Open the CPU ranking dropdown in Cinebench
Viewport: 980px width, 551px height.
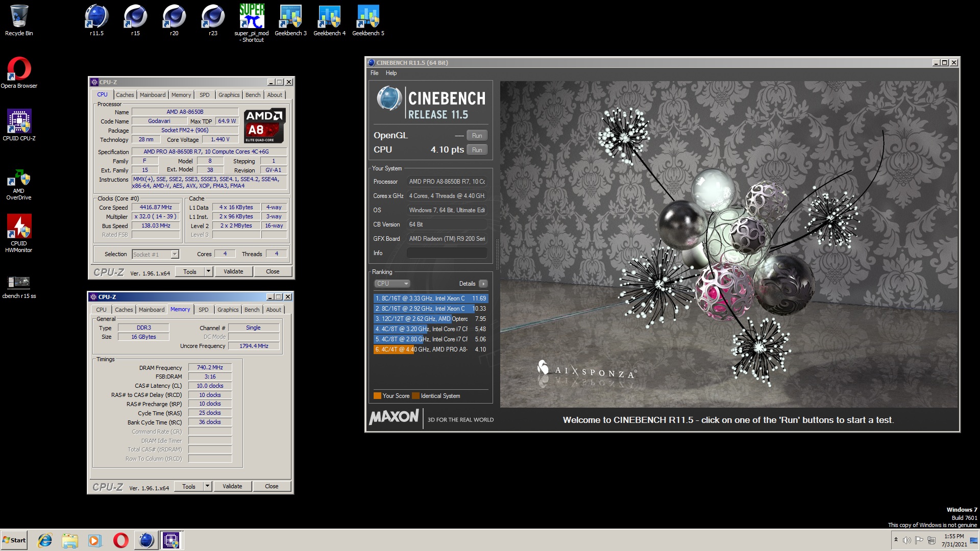point(392,284)
